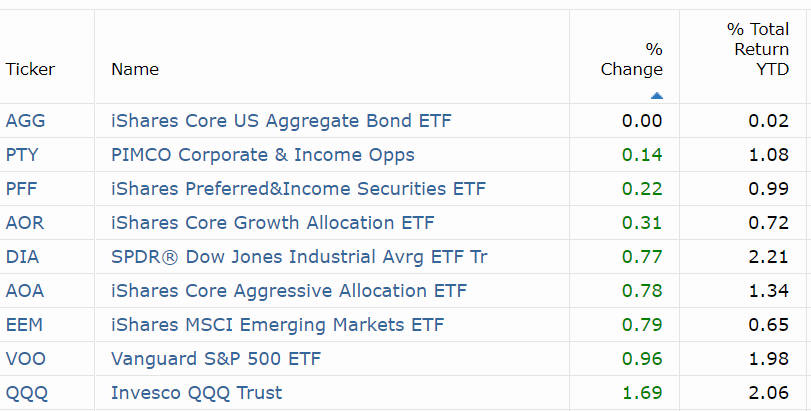Open iShares Core Aggressive Allocation ETF

(x=289, y=291)
